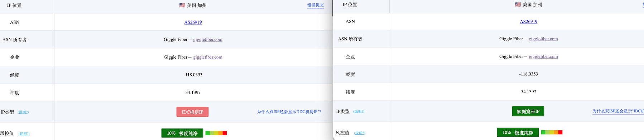Click 说明 link beside 风控值 in right window
The height and width of the screenshot is (140, 644).
tap(360, 133)
